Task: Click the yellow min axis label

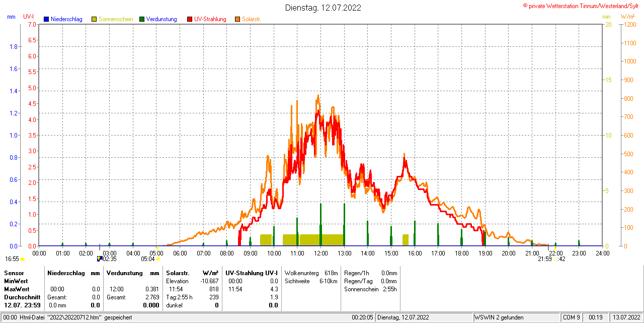Action: coord(606,17)
